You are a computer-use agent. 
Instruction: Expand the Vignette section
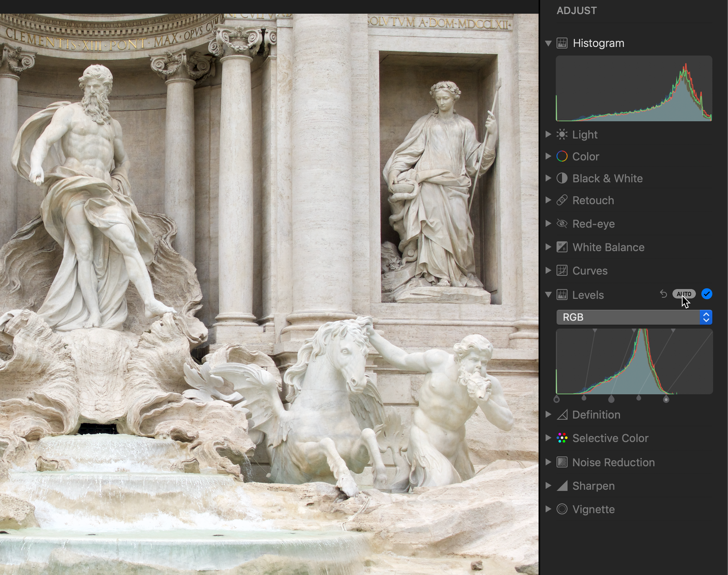(x=548, y=509)
